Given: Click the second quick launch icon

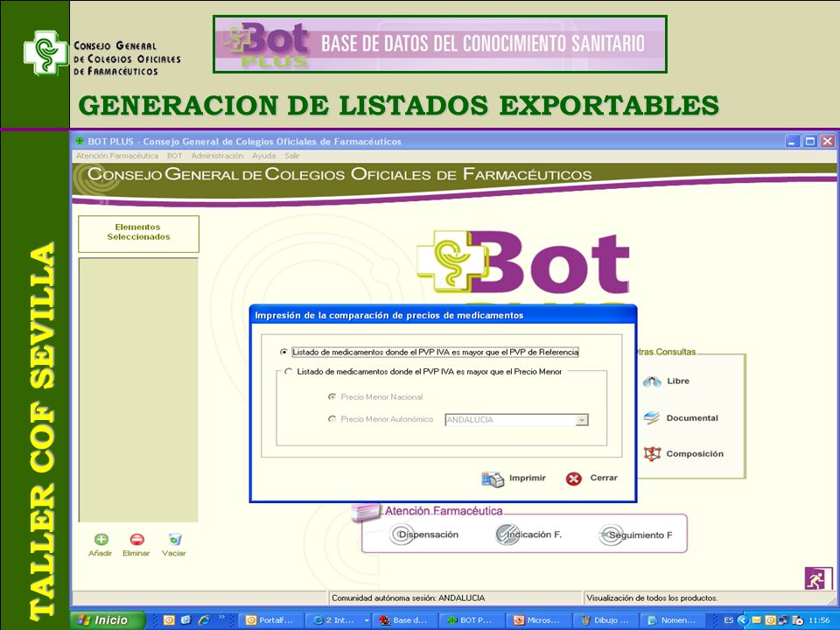Looking at the screenshot, I should (x=186, y=620).
